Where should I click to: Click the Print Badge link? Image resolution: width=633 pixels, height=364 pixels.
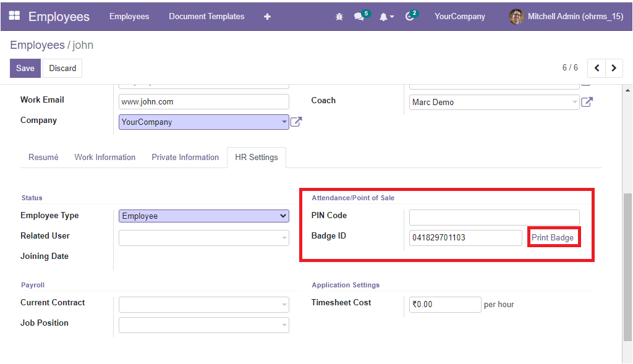(553, 238)
